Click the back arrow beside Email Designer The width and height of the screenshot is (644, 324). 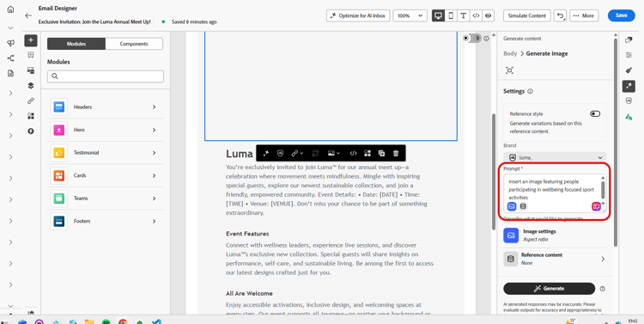(28, 15)
